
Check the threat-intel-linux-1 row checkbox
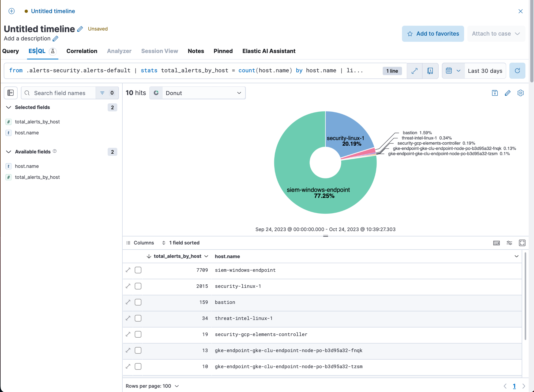[x=138, y=318]
